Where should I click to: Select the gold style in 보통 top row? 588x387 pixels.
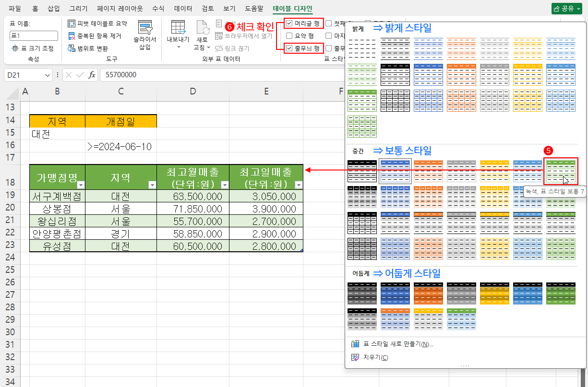pyautogui.click(x=494, y=171)
